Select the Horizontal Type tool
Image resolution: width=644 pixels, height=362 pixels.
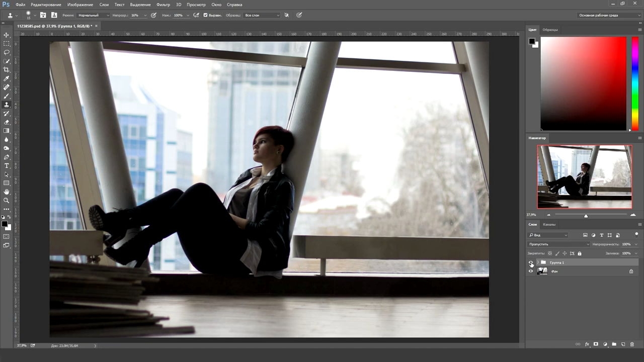(x=7, y=166)
